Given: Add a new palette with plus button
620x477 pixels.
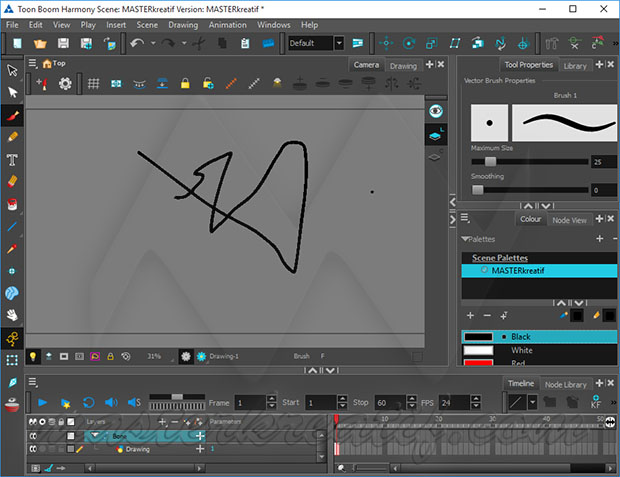Looking at the screenshot, I should click(x=600, y=238).
